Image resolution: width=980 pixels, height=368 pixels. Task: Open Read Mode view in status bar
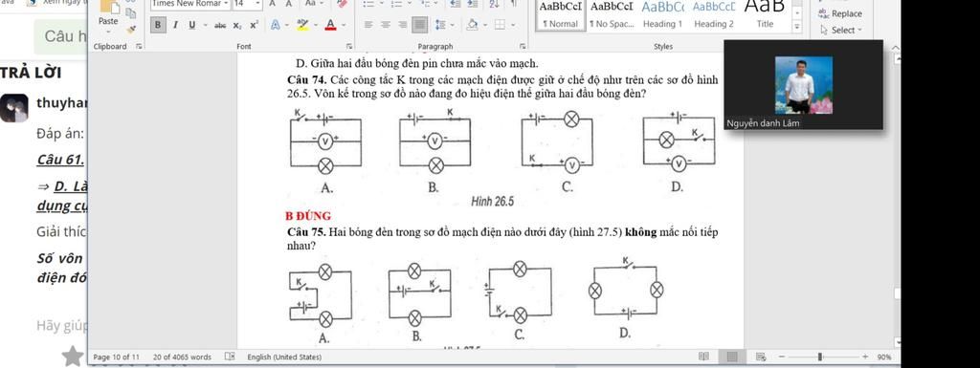pos(703,357)
